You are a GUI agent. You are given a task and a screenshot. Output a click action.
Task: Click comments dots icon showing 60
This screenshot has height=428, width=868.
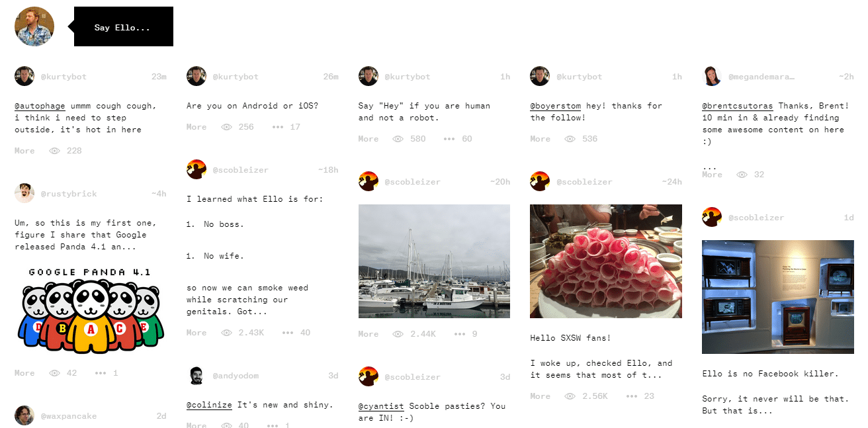tap(449, 139)
